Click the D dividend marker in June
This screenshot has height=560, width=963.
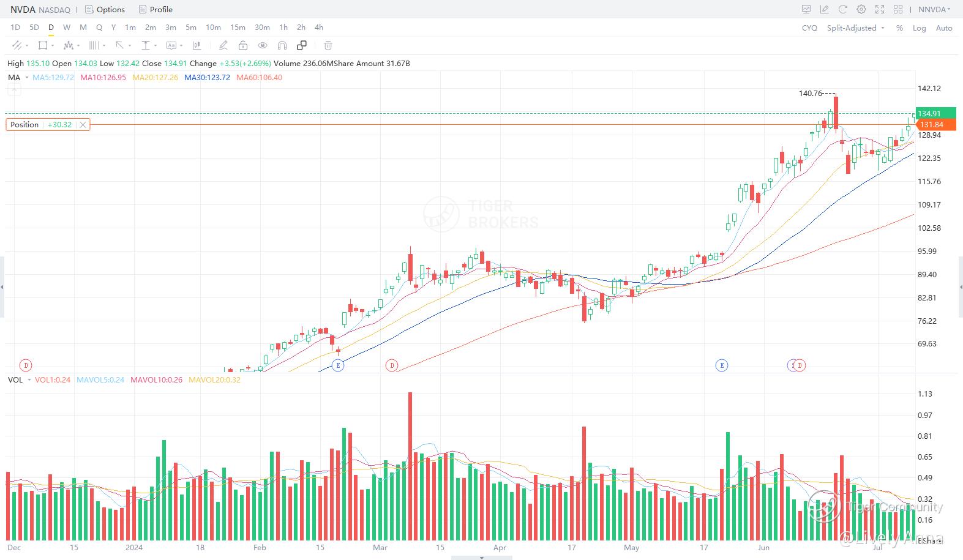800,365
